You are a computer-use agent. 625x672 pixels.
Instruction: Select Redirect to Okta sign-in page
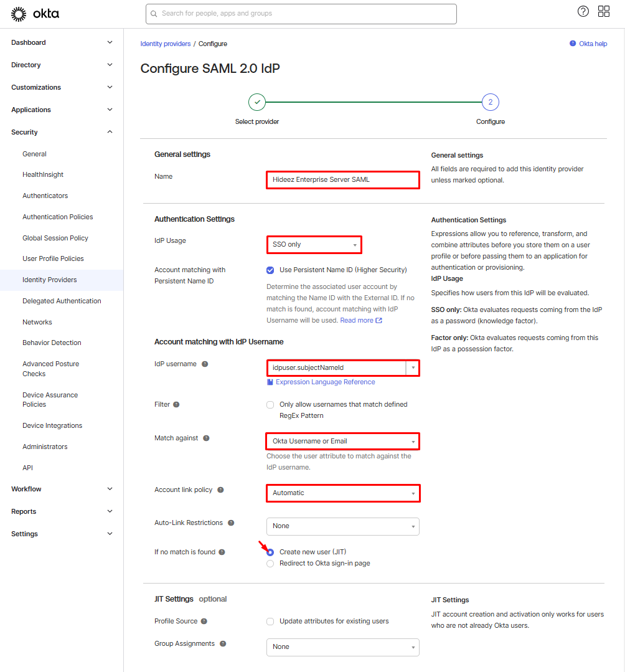click(270, 564)
